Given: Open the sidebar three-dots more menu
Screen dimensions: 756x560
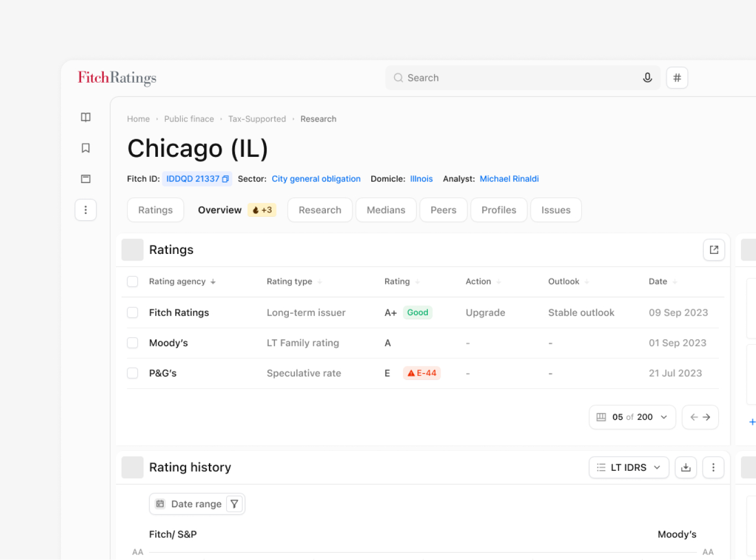Looking at the screenshot, I should [x=85, y=210].
